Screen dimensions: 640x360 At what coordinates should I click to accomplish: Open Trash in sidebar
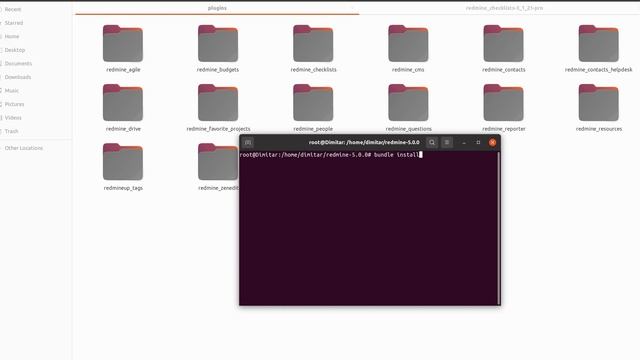(11, 131)
